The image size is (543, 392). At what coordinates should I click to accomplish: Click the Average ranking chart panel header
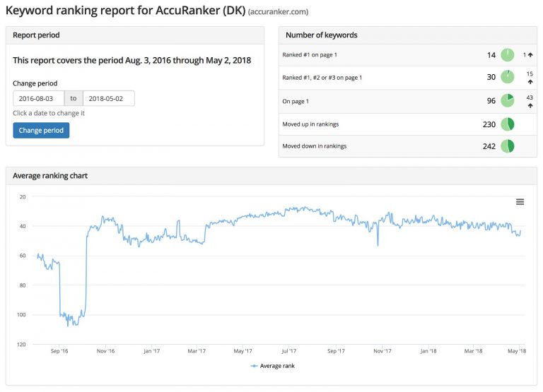(x=271, y=175)
